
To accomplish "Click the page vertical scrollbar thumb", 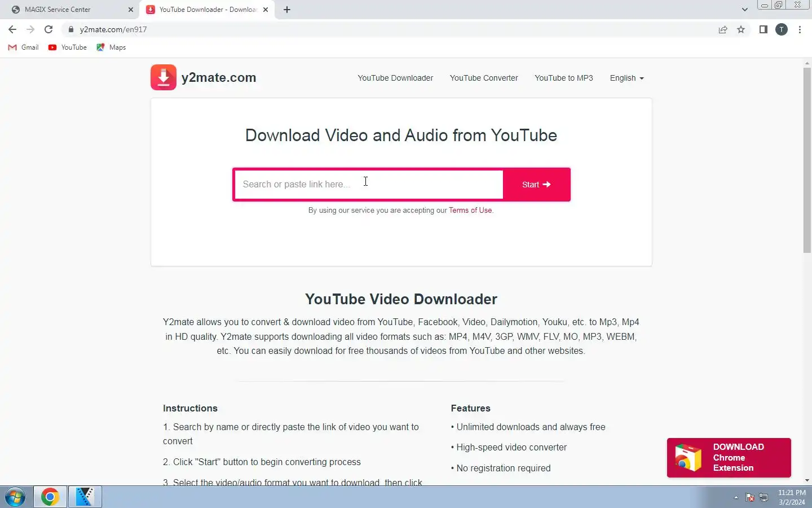I will 807,160.
